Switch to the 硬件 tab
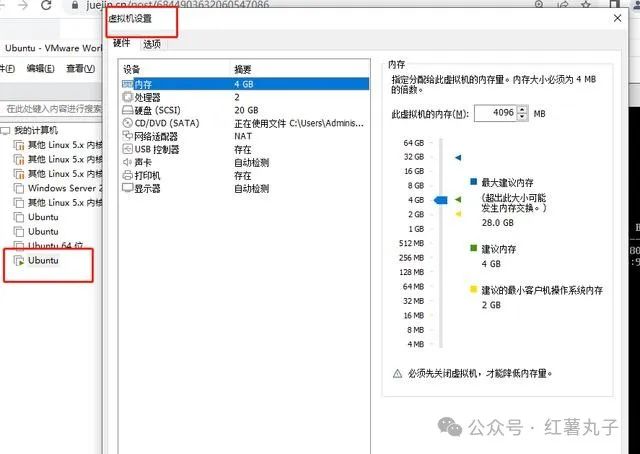This screenshot has height=454, width=640. [122, 43]
